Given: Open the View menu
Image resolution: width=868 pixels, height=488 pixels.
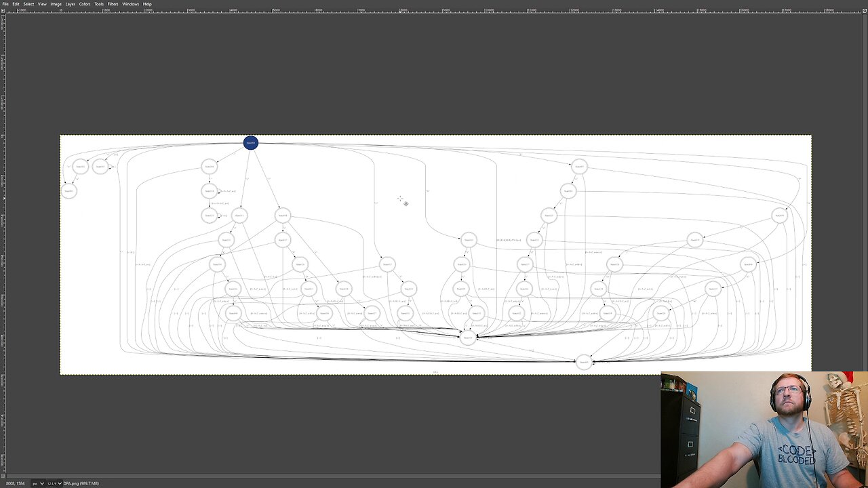Looking at the screenshot, I should pos(42,4).
